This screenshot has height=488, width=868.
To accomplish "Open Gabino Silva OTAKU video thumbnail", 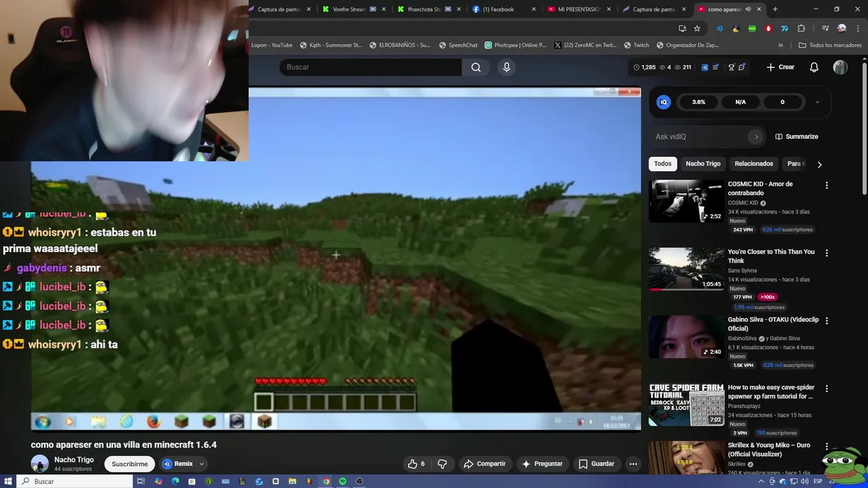I will click(686, 337).
